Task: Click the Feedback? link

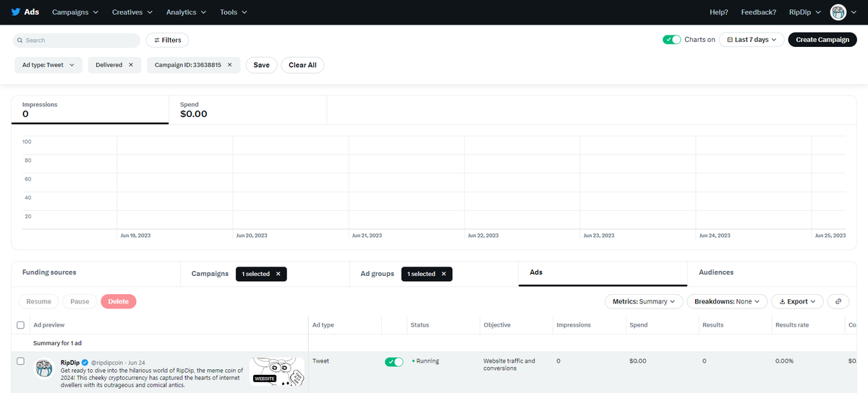Action: (759, 12)
